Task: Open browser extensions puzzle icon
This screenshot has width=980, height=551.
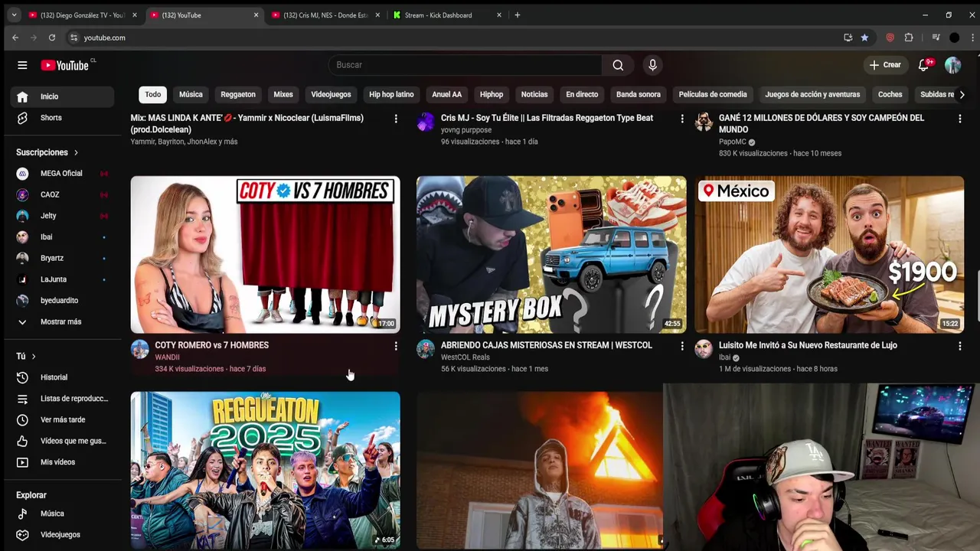Action: click(909, 37)
